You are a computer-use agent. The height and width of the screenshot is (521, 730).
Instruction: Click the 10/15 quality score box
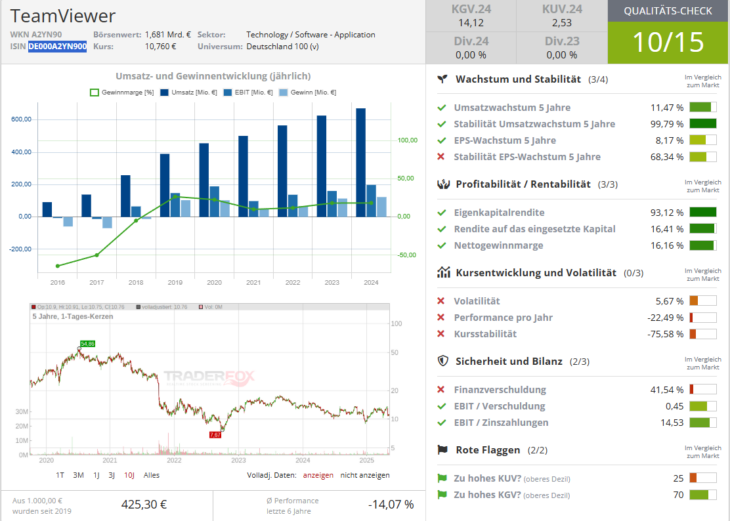tap(668, 42)
